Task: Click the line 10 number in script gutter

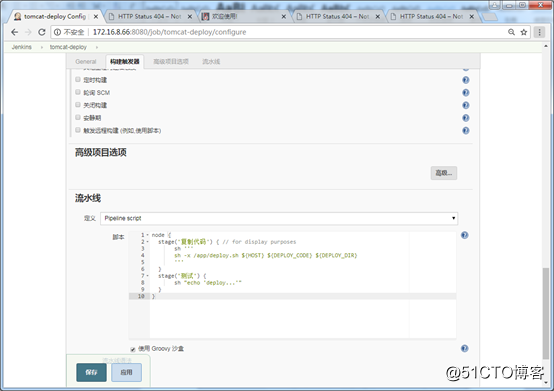Action: 141,296
